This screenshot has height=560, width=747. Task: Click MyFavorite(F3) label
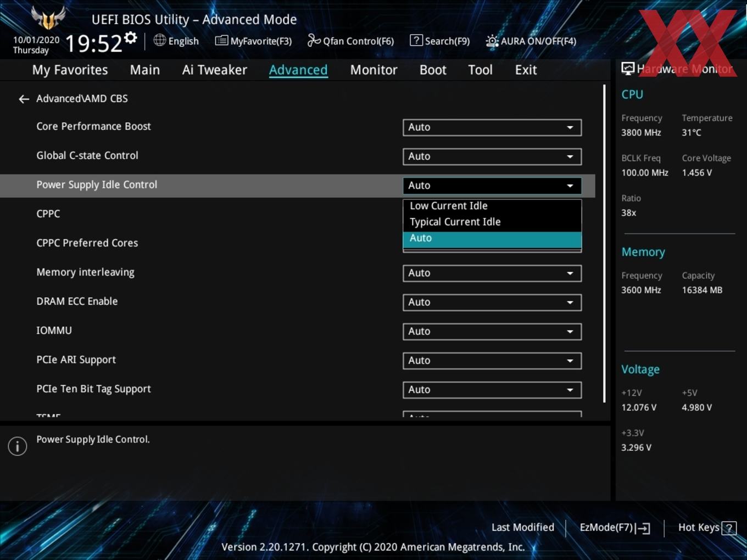tap(261, 41)
